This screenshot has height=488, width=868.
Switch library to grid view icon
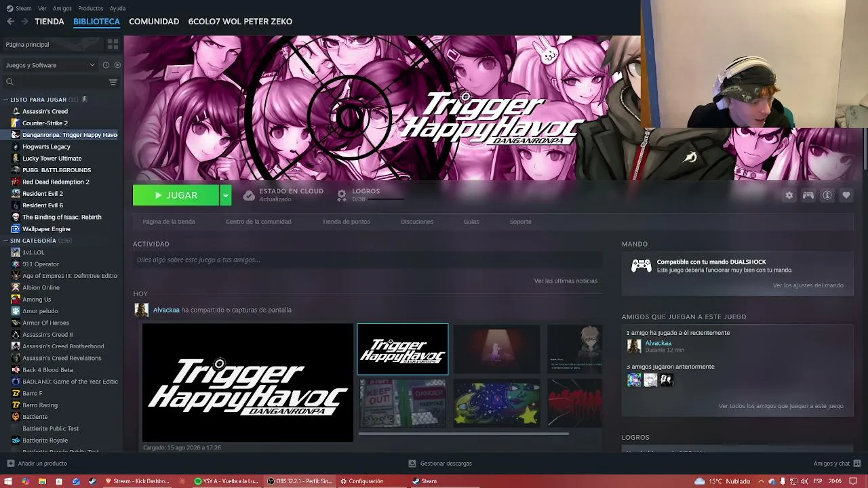click(113, 44)
